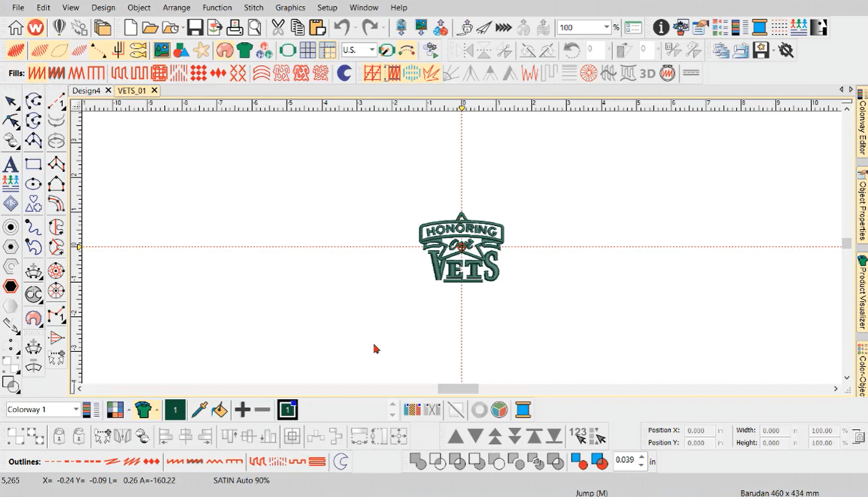The width and height of the screenshot is (868, 497).
Task: Open the Stitch menu
Action: click(x=253, y=8)
